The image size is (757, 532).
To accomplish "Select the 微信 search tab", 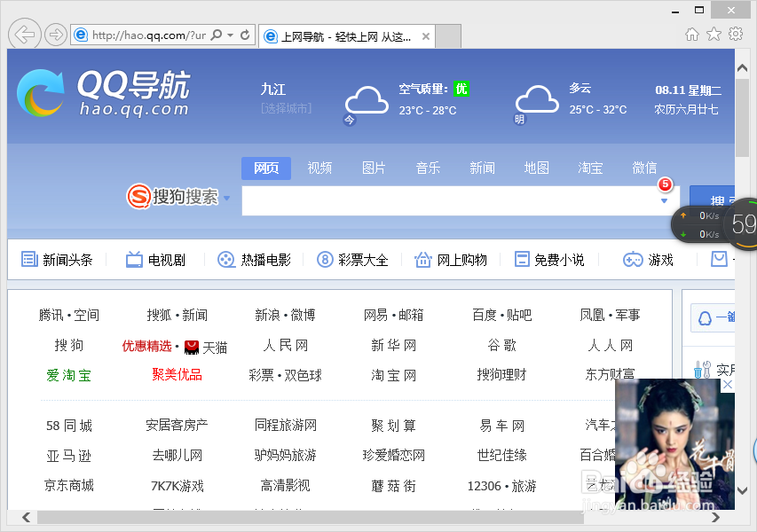I will [644, 168].
